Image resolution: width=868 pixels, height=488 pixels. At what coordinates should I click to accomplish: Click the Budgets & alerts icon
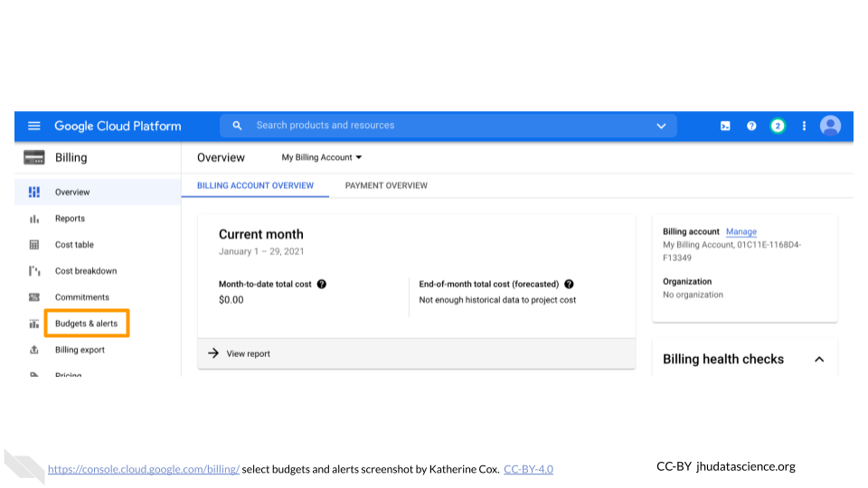click(33, 324)
